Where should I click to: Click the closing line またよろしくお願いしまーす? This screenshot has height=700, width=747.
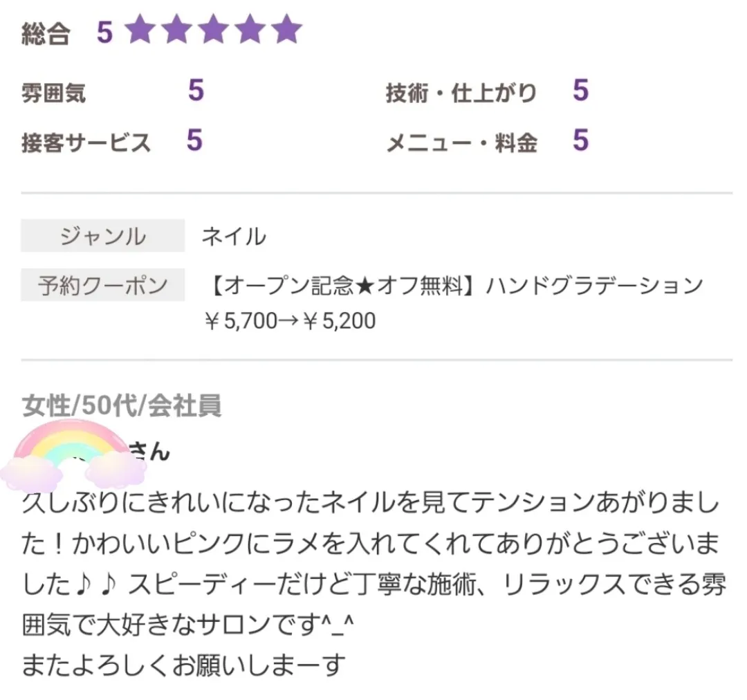(x=184, y=665)
